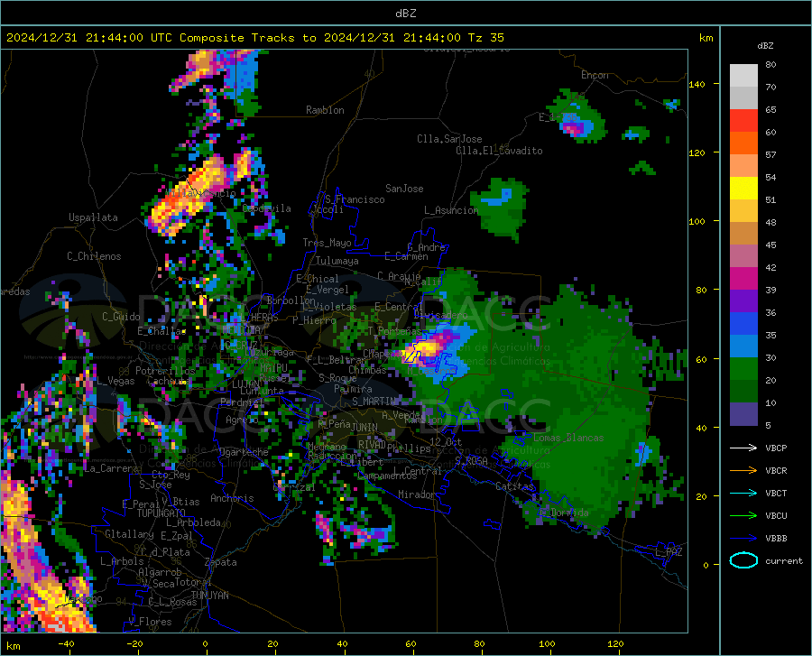Click the 'C_Guido' map label
812x656 pixels.
click(121, 317)
